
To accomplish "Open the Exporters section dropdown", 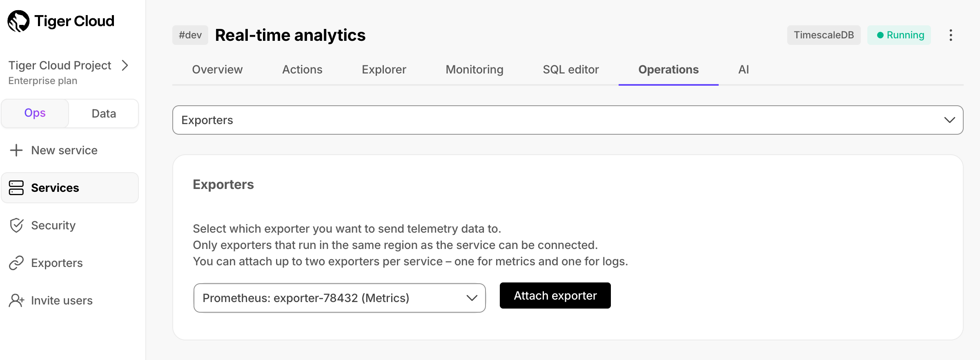I will tap(568, 120).
